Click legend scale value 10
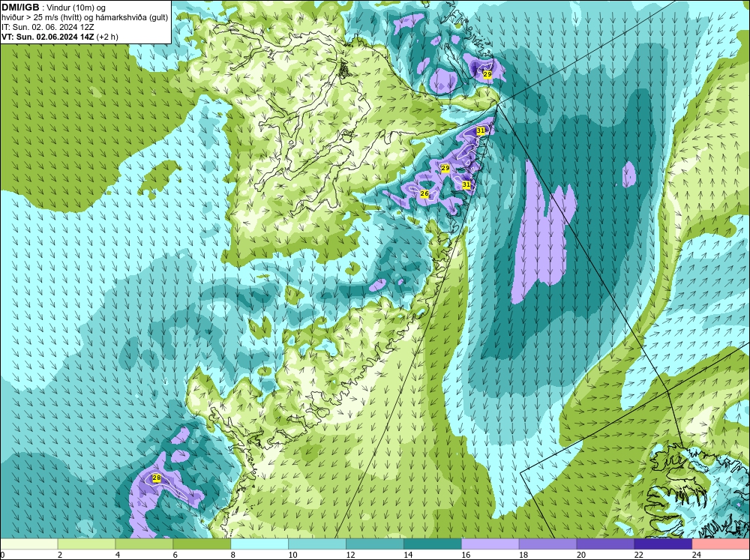This screenshot has height=560, width=750. tap(292, 555)
